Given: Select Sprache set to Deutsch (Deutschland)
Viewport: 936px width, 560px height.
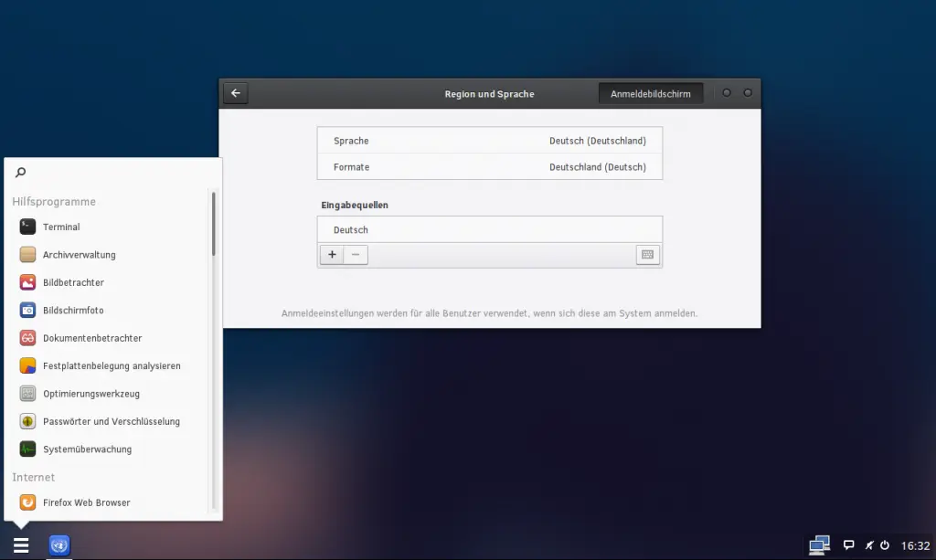Looking at the screenshot, I should [x=489, y=141].
